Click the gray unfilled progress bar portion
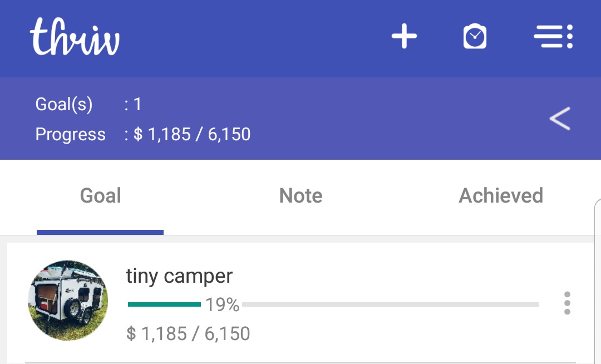The height and width of the screenshot is (364, 601). (x=390, y=304)
